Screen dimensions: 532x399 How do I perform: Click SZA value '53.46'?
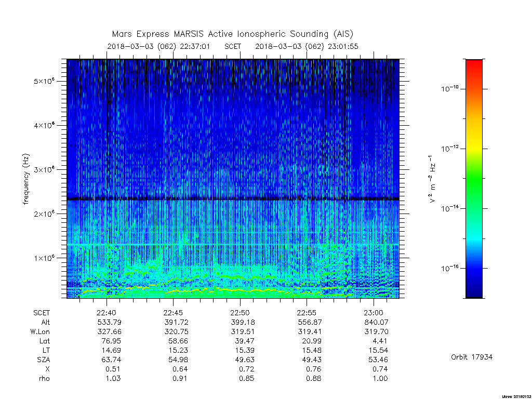coord(378,360)
